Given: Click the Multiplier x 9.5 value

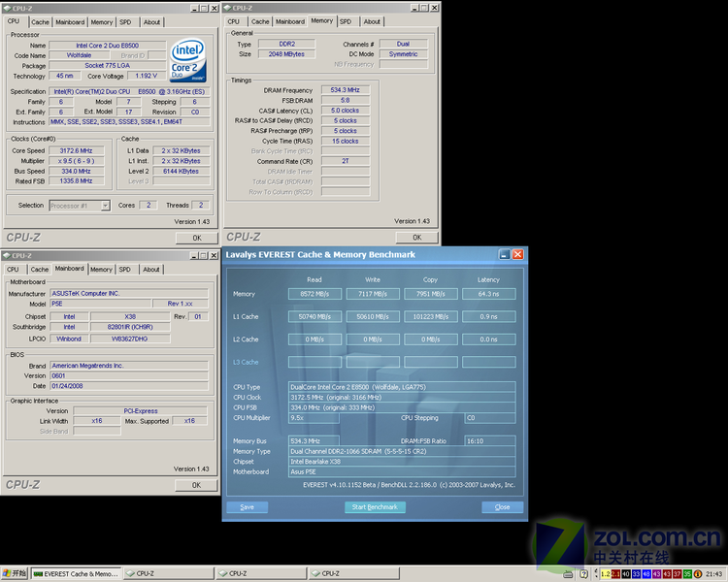Looking at the screenshot, I should click(x=76, y=161).
